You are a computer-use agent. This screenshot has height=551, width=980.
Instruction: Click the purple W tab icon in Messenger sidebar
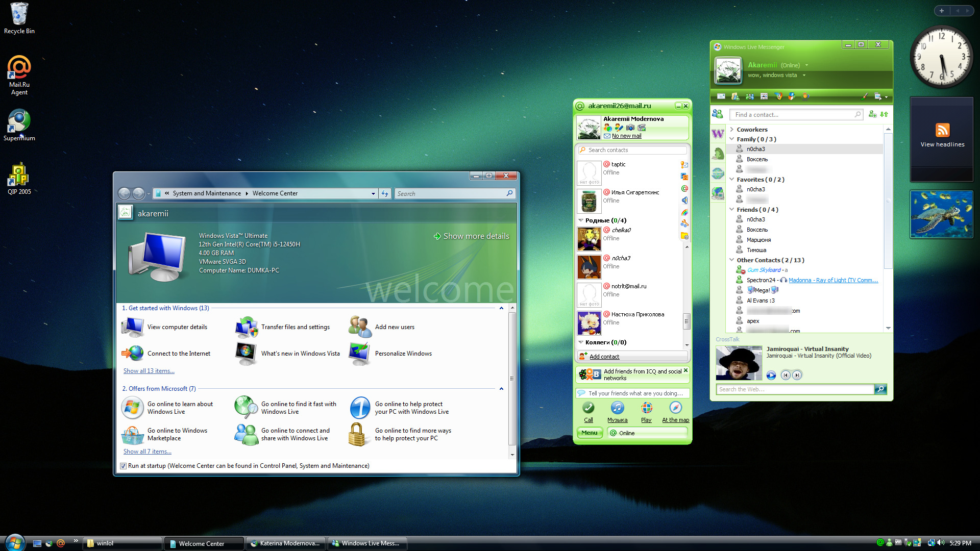tap(718, 134)
